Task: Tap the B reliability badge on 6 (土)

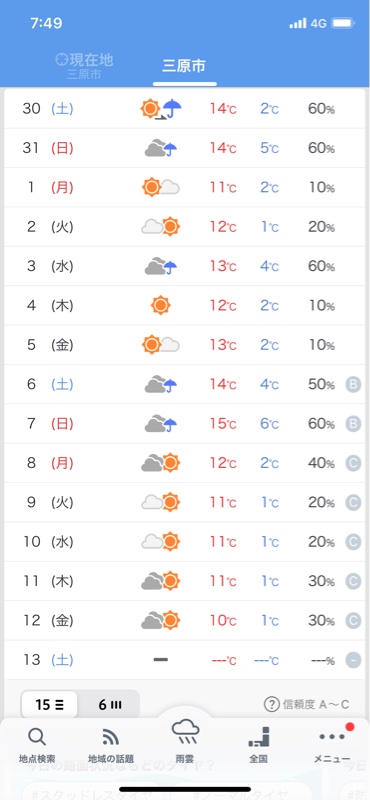Action: click(353, 384)
